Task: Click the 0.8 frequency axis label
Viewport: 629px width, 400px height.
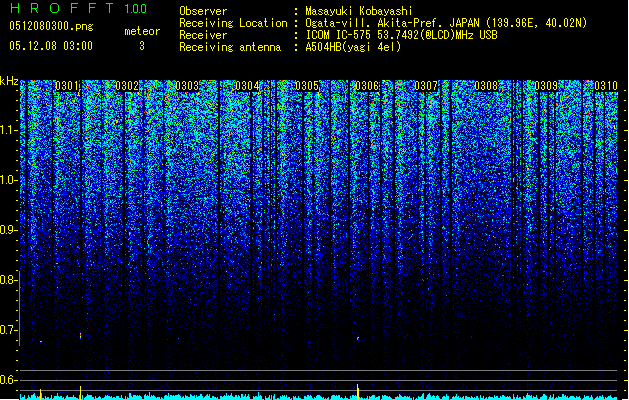Action: (8, 280)
